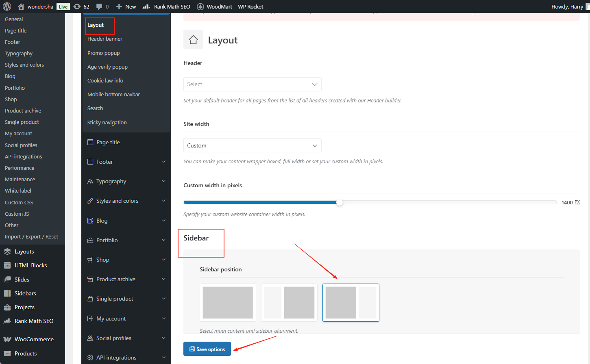590x364 pixels.
Task: Click the New content link
Action: click(126, 6)
